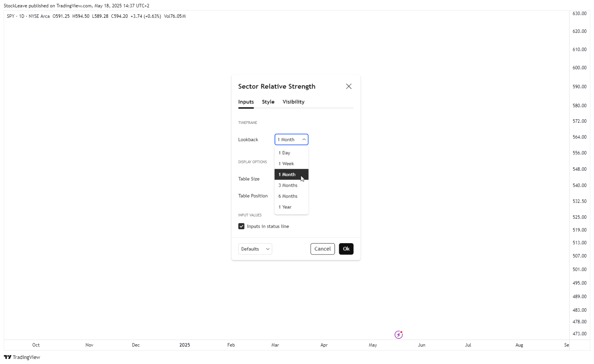Collapse the Lookback dropdown chevron
This screenshot has height=364, width=594.
tap(304, 139)
